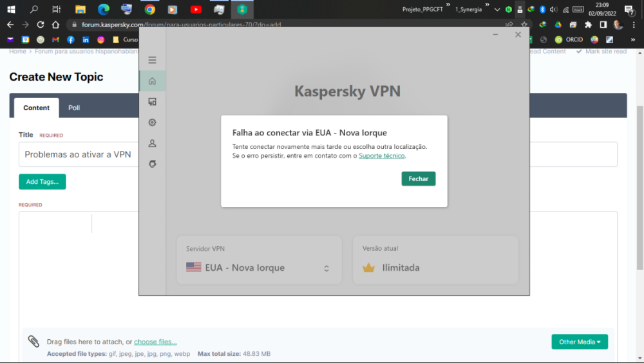Minimize the Kaspersky VPN window
Screen dimensions: 644x363
pyautogui.click(x=495, y=35)
